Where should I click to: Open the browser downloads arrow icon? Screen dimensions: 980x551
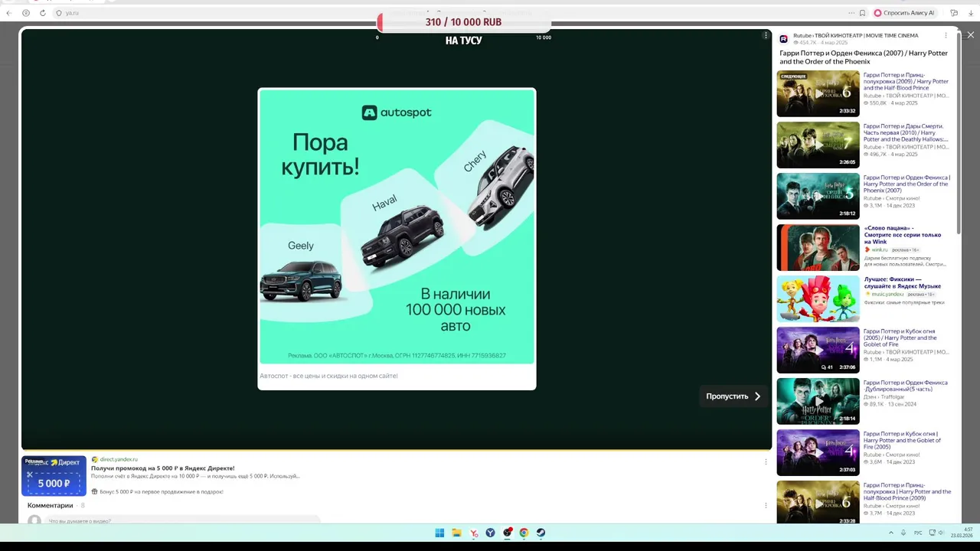pos(971,13)
